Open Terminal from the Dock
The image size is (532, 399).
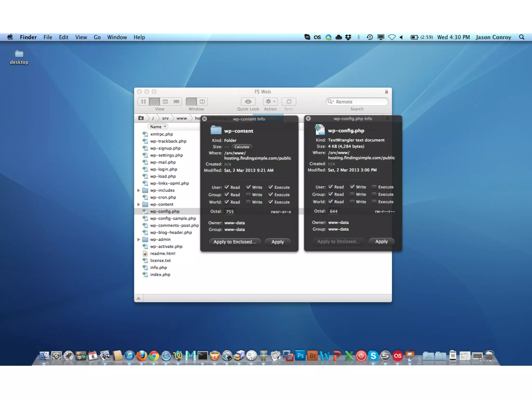coord(202,356)
